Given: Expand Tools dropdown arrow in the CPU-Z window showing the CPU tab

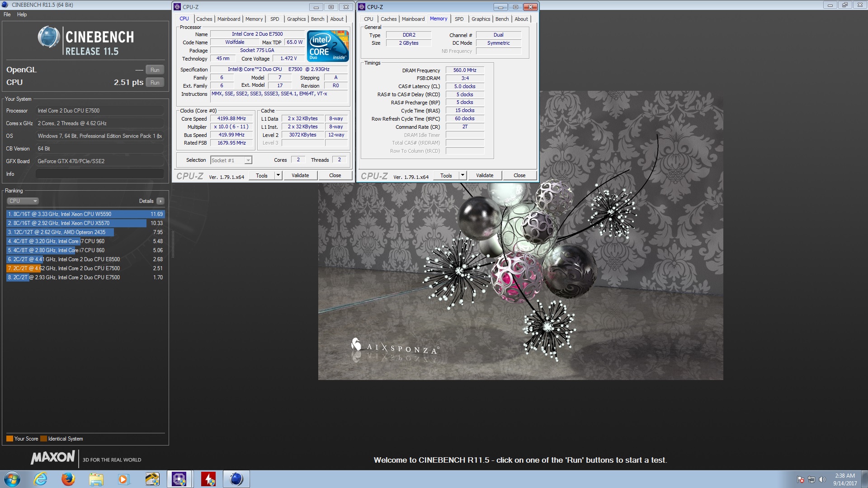Looking at the screenshot, I should 278,175.
